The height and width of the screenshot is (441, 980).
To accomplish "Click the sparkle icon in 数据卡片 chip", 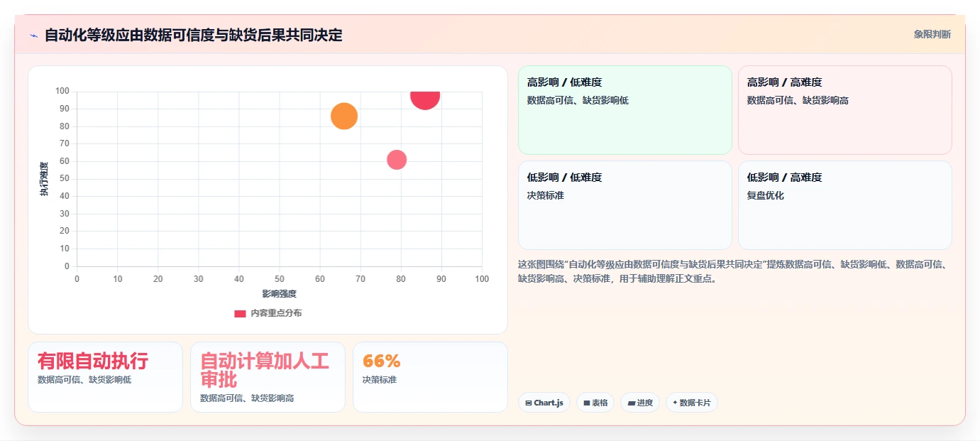I will 675,403.
